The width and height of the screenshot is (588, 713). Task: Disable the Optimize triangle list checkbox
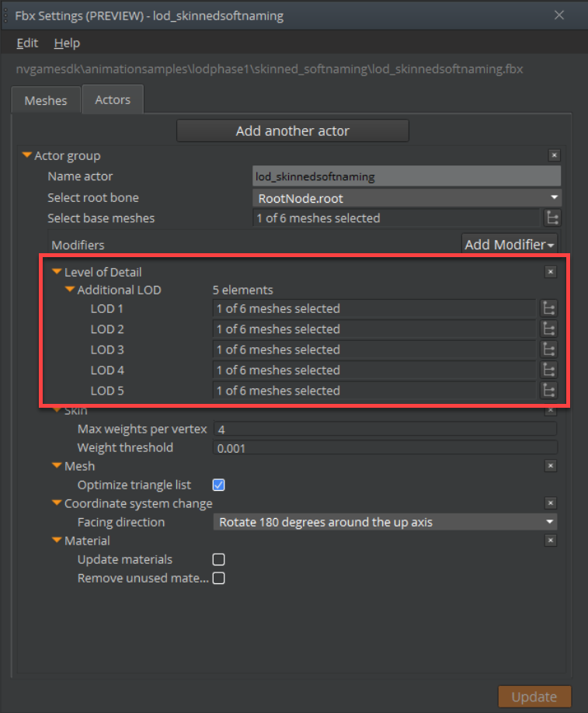pos(218,484)
